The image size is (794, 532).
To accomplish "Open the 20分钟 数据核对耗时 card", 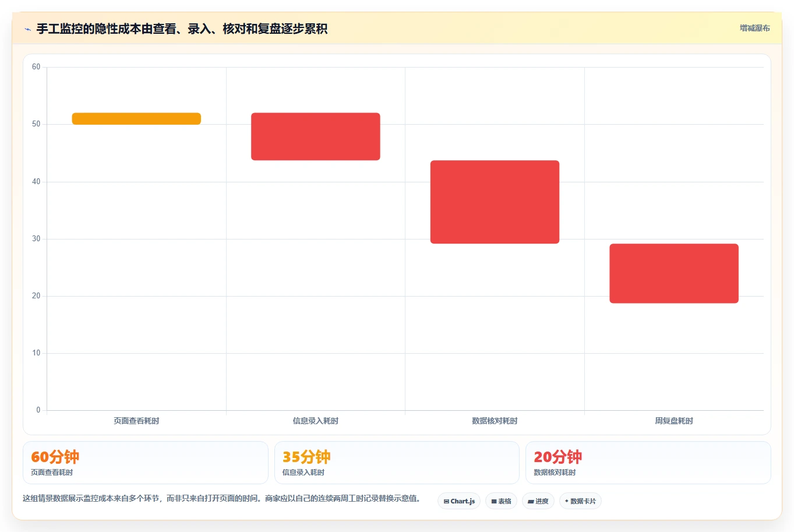I will pyautogui.click(x=648, y=463).
